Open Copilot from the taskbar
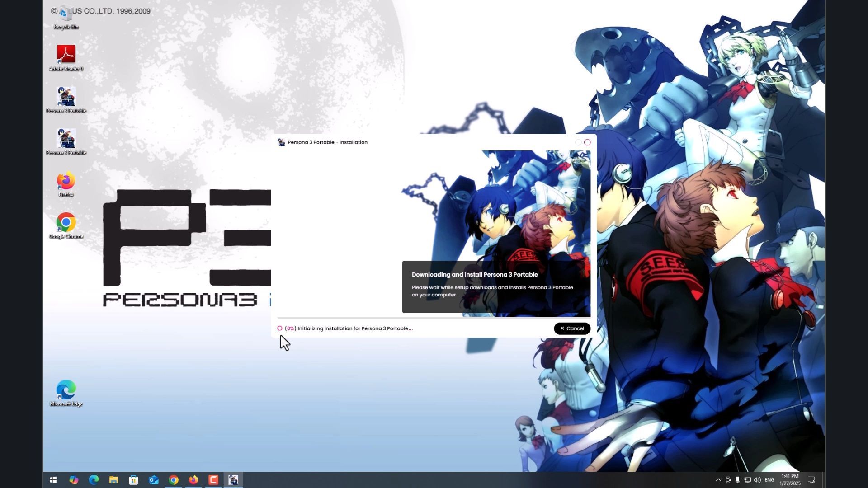 (74, 480)
